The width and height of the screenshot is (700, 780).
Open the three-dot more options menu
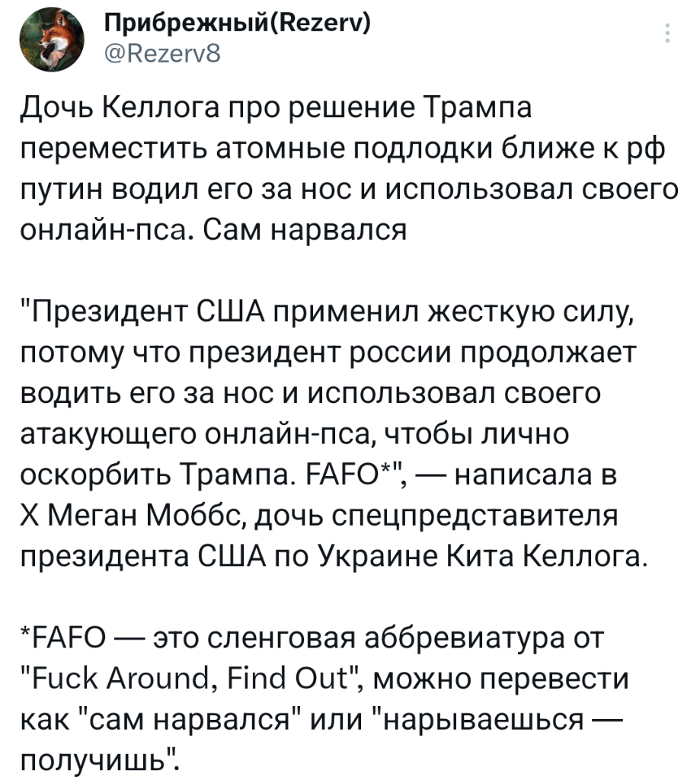click(x=666, y=34)
